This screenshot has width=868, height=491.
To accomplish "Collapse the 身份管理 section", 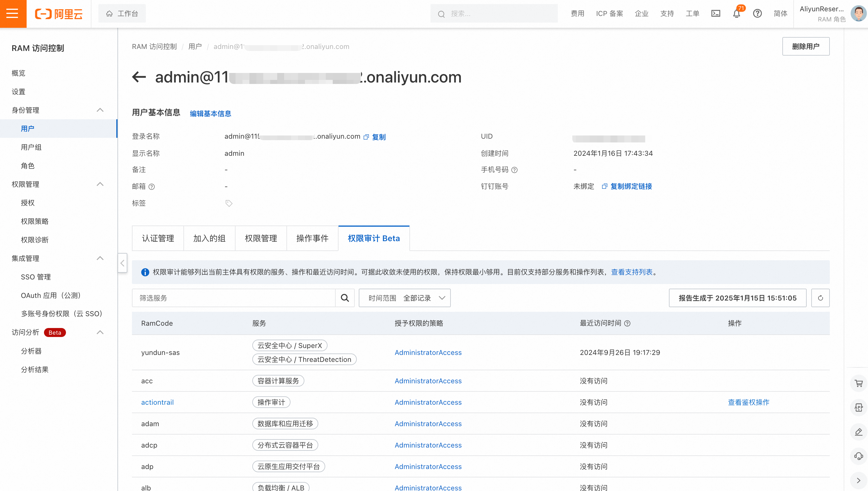I will pyautogui.click(x=100, y=110).
